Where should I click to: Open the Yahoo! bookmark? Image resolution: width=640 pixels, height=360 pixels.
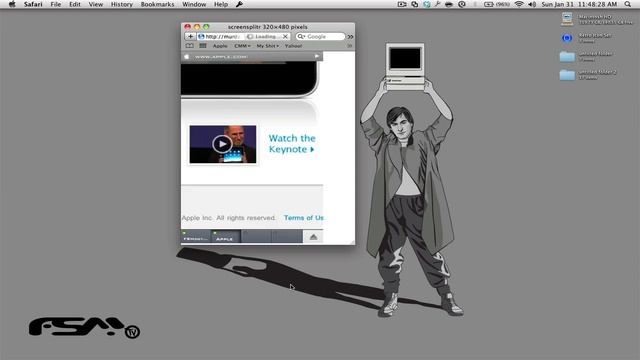[x=293, y=46]
